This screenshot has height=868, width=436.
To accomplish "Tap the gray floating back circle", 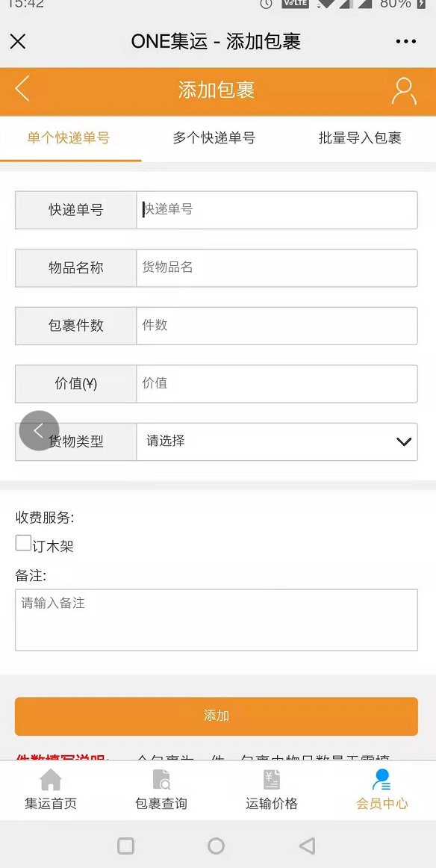I will tap(39, 430).
